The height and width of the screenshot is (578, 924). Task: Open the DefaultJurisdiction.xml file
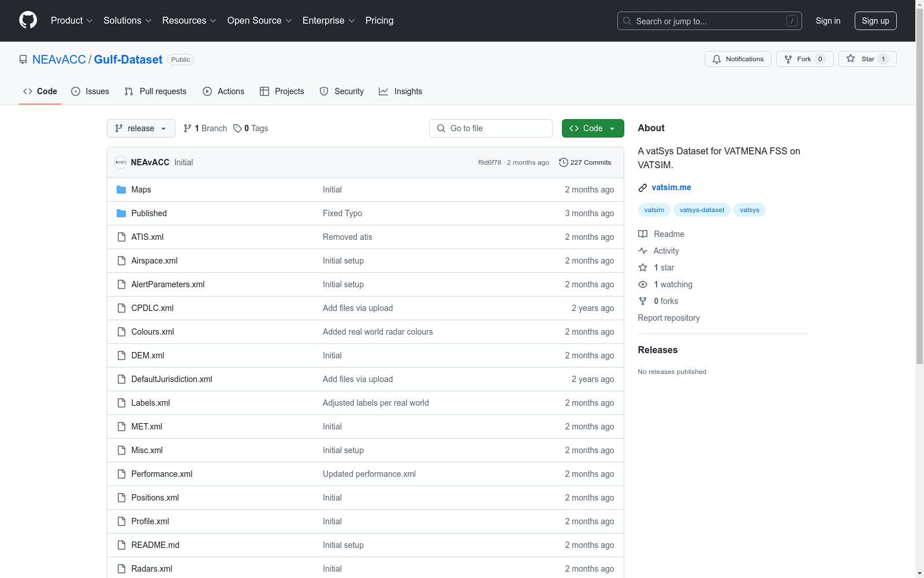click(x=172, y=379)
